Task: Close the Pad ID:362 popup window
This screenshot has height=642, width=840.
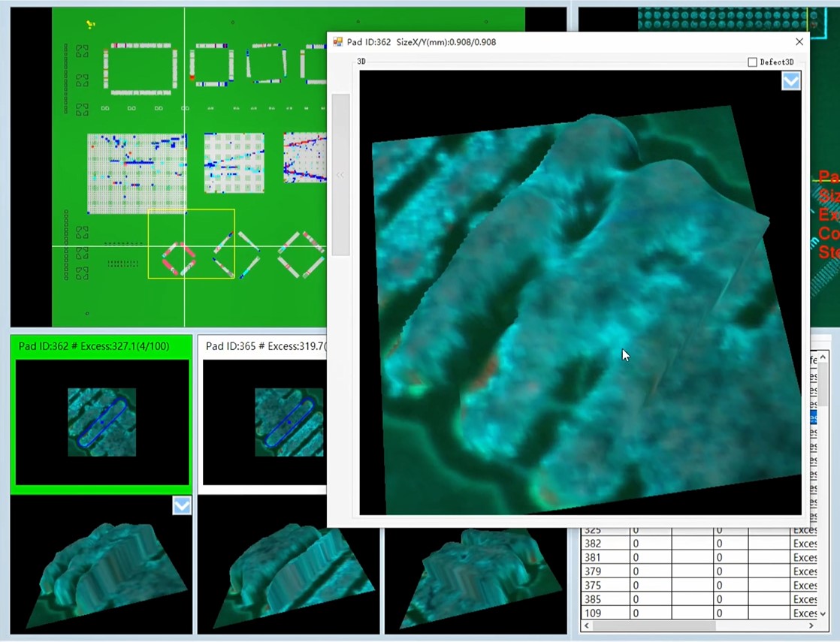Action: point(799,42)
